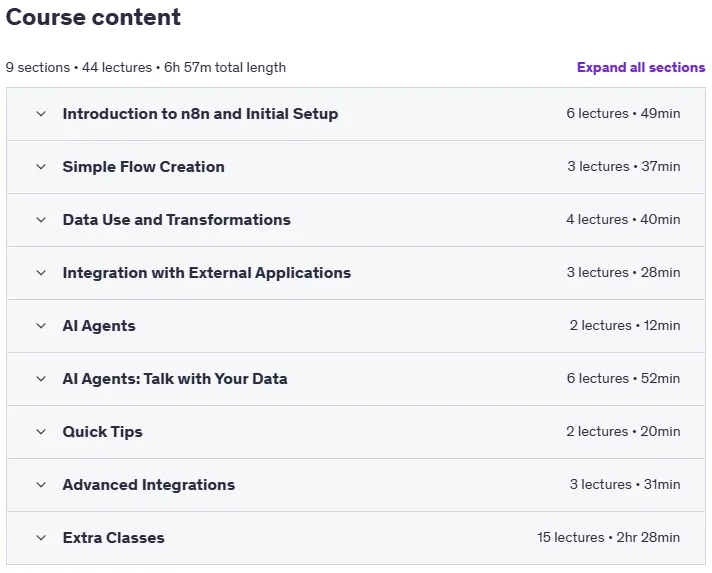The height and width of the screenshot is (573, 712).
Task: Open the Advanced Integrations section title
Action: point(149,485)
